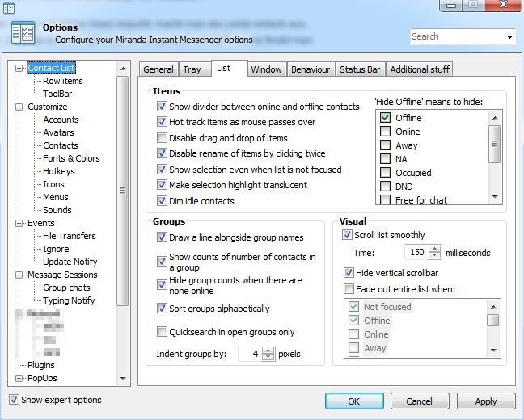Collapse the Contact List tree node

pyautogui.click(x=19, y=69)
